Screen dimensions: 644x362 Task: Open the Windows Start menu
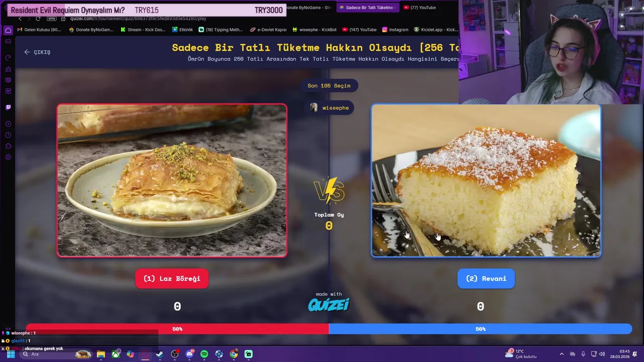(11, 354)
